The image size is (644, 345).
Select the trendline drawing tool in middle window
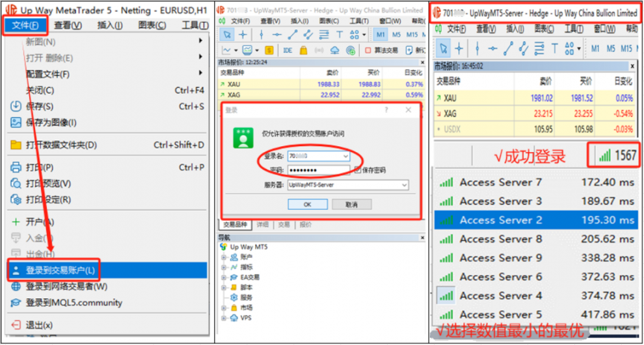click(x=294, y=34)
